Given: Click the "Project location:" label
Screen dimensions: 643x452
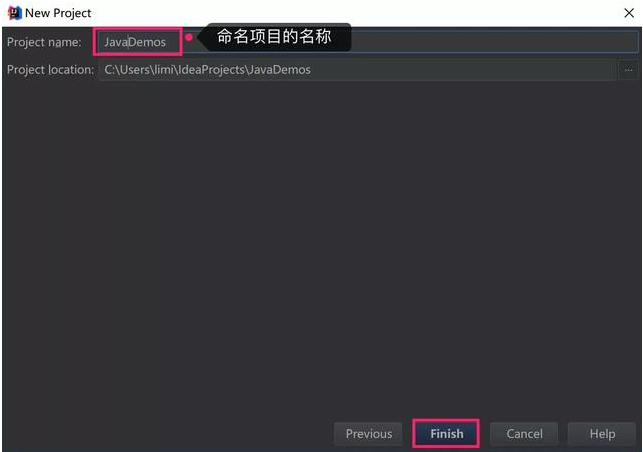Looking at the screenshot, I should coord(50,70).
